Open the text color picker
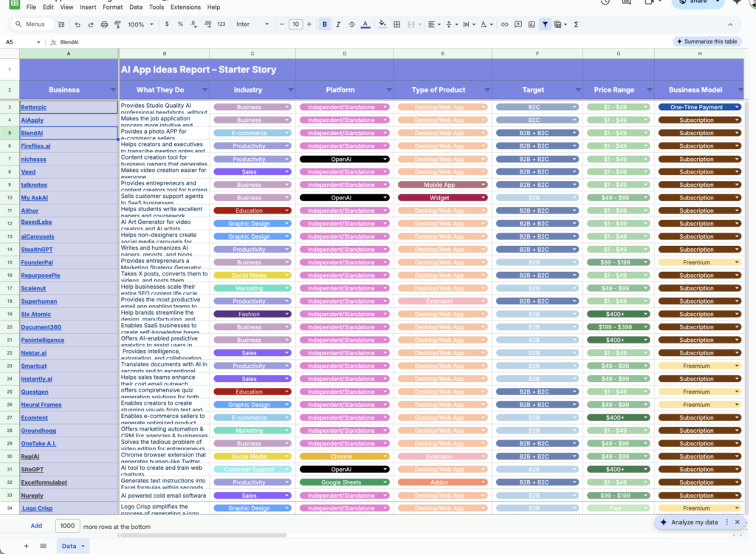Viewport: 756px width, 554px height. click(x=365, y=24)
